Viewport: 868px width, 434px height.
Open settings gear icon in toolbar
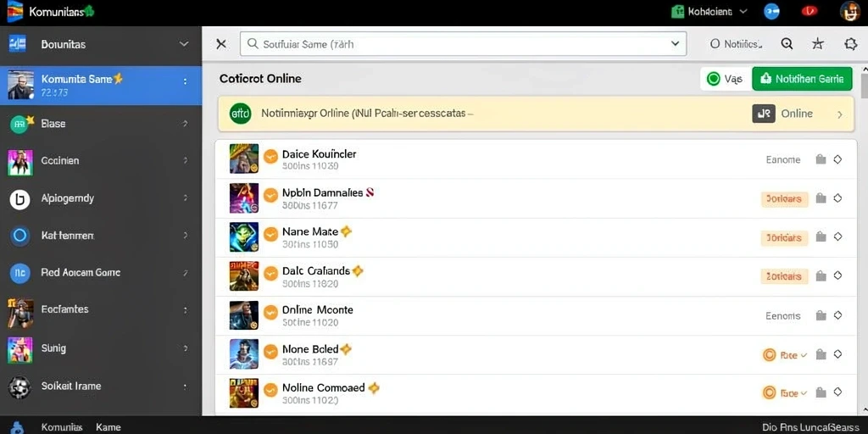point(851,44)
